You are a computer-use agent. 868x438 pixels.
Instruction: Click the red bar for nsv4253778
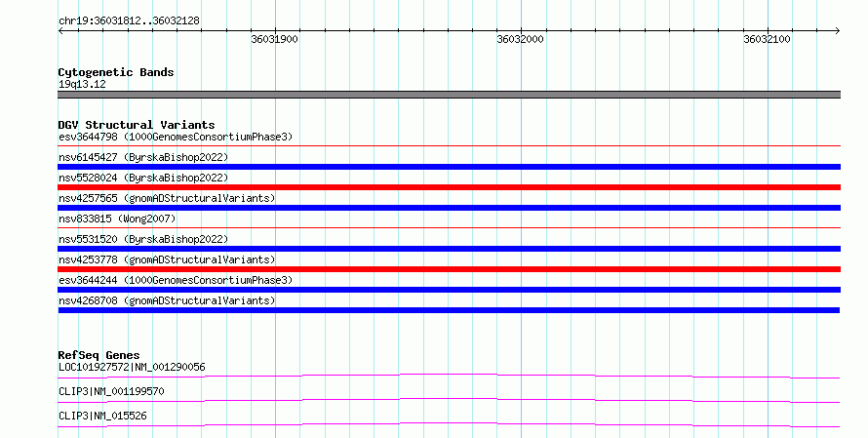(449, 269)
